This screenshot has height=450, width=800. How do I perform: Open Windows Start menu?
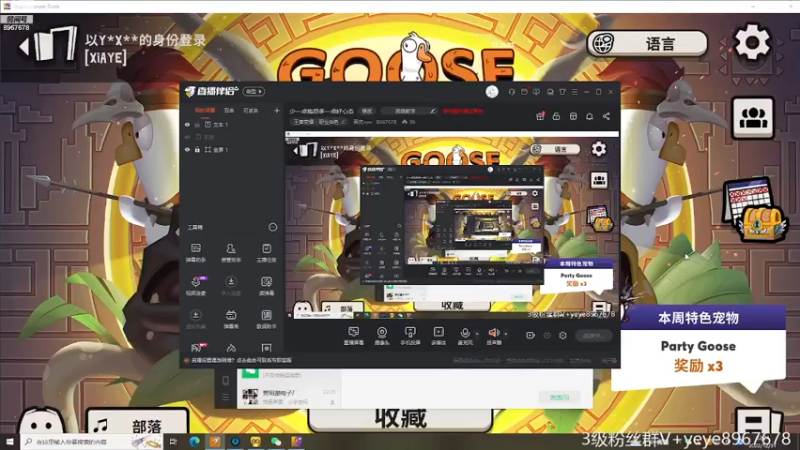10,441
